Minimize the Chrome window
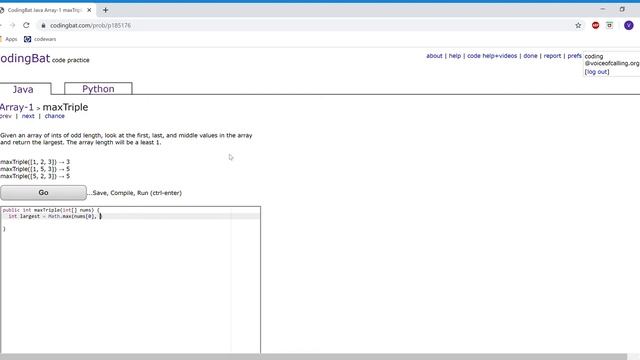Image resolution: width=640 pixels, height=360 pixels. (x=603, y=9)
